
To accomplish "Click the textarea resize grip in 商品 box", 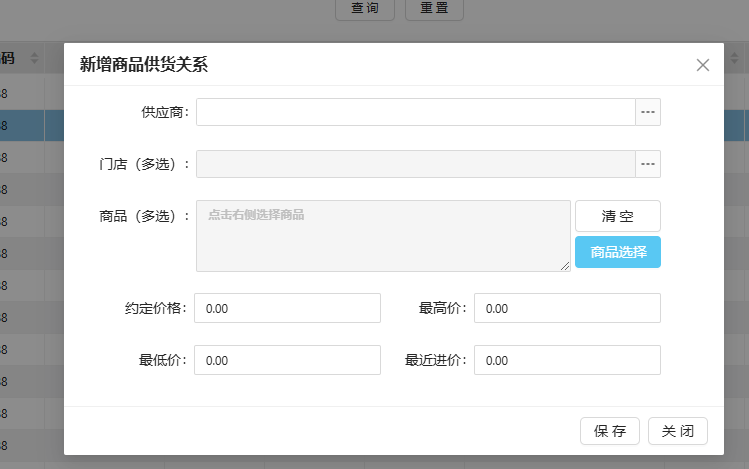I will coord(565,266).
